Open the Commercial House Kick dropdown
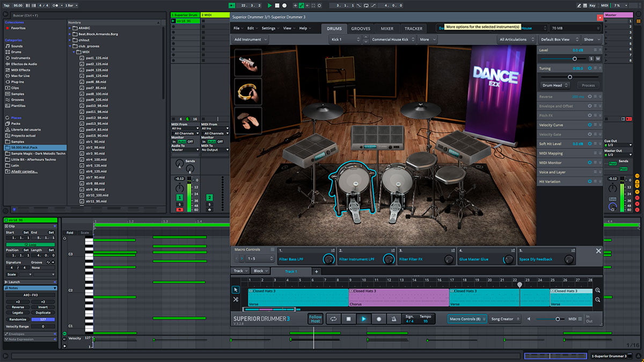The width and height of the screenshot is (644, 362). 393,40
